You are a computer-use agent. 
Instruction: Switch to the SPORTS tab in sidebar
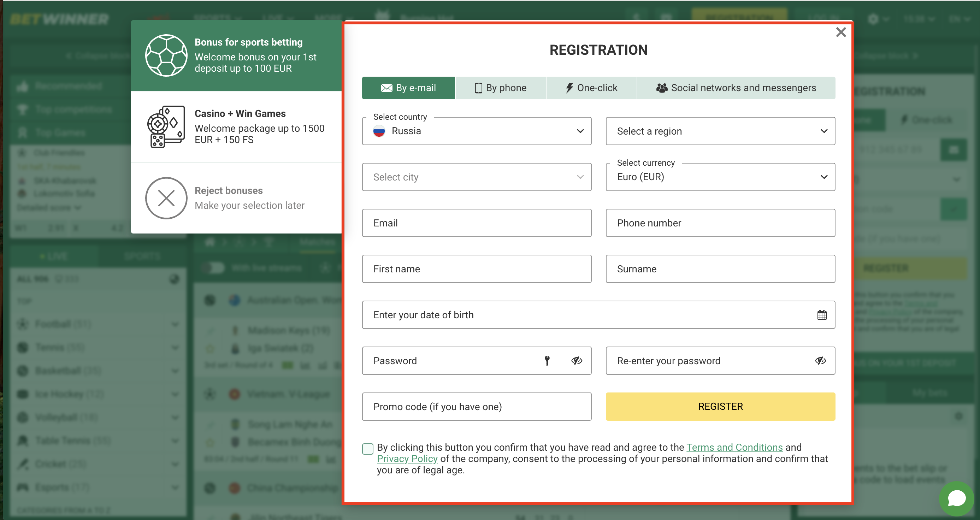coord(142,256)
